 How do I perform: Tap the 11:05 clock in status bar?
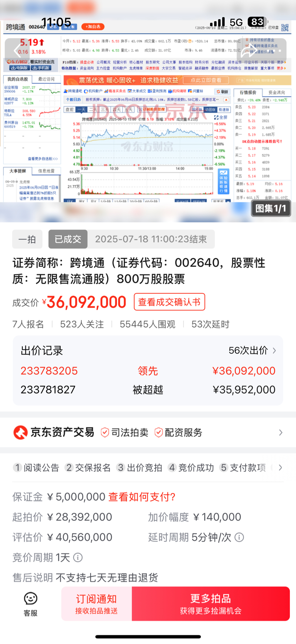pos(56,22)
